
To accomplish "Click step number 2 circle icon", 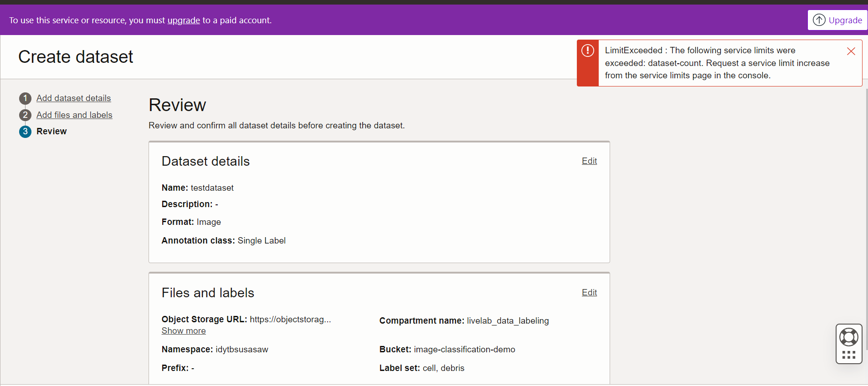I will [x=25, y=115].
